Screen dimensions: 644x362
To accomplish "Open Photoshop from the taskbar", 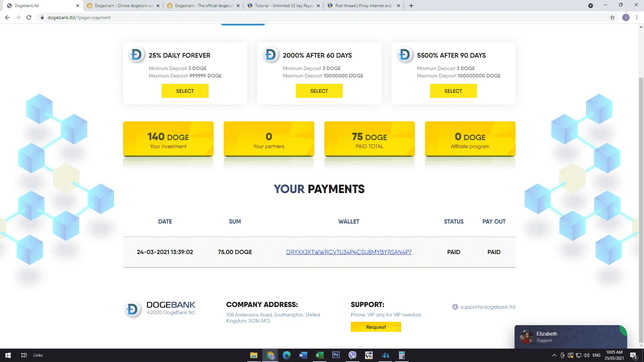I will coord(336,355).
